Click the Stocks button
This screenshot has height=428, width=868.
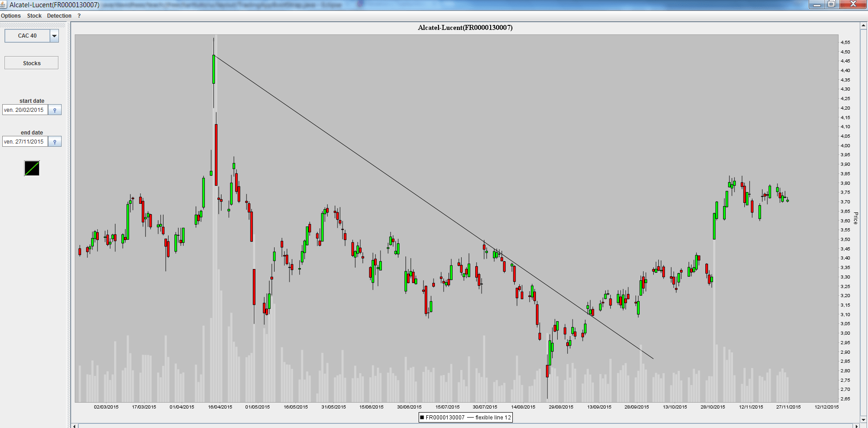[x=31, y=63]
